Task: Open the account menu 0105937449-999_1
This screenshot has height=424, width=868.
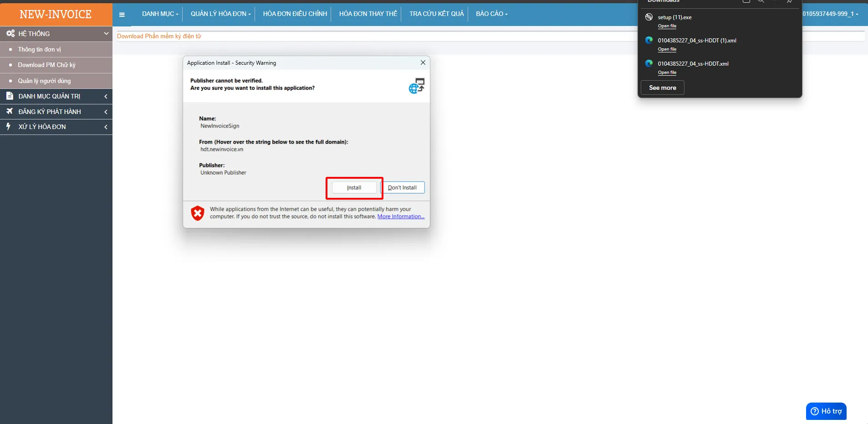Action: 830,14
